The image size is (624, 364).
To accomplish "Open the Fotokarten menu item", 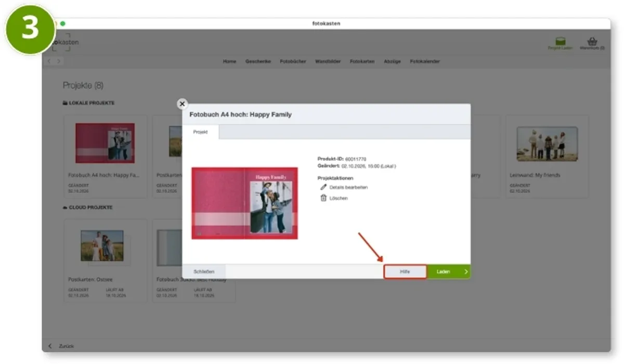I will click(362, 61).
